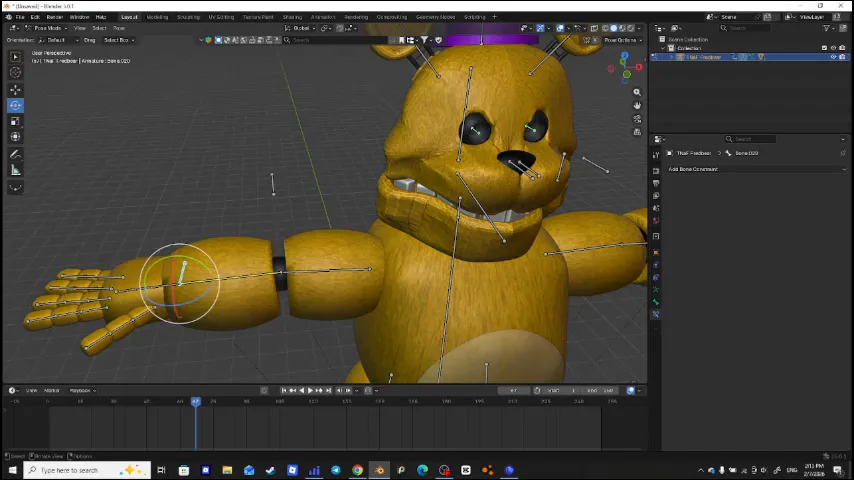
Task: Collapse the Collection tree item
Action: tap(663, 48)
